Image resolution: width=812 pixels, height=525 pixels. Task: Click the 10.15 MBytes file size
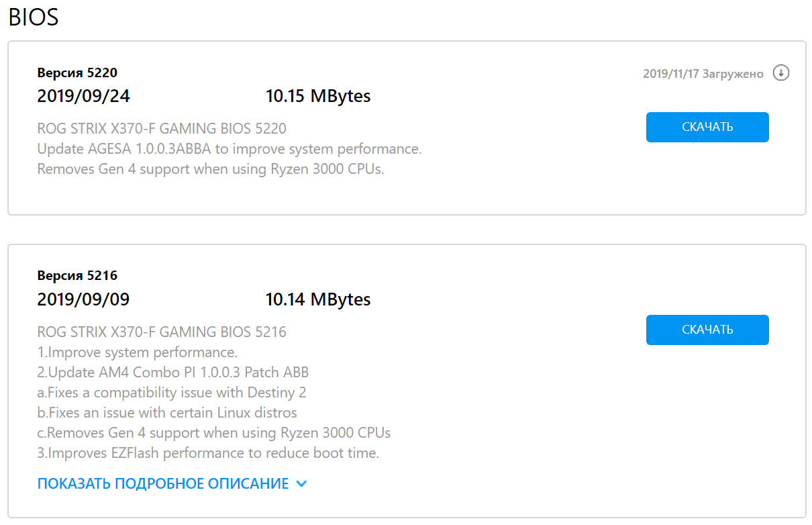(318, 96)
